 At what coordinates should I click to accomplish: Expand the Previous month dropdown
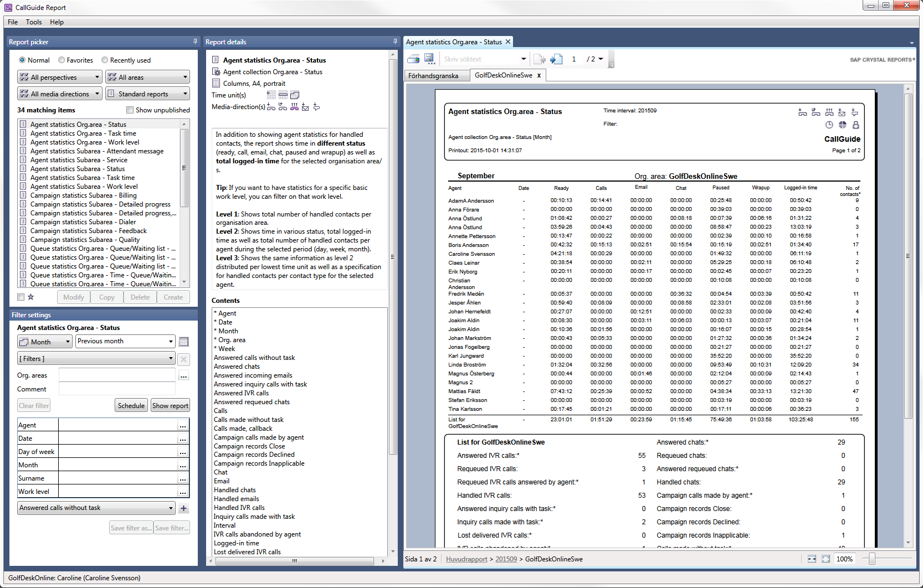(x=125, y=342)
